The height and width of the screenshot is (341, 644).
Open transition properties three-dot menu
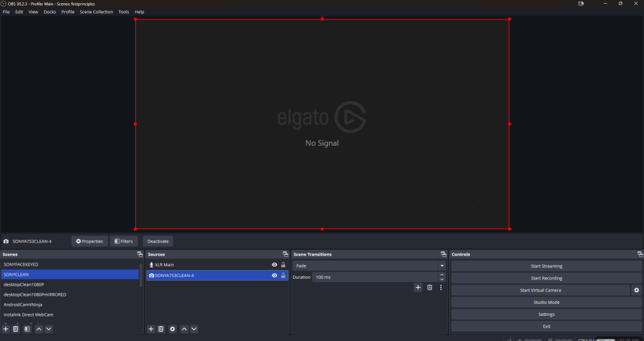coord(441,287)
